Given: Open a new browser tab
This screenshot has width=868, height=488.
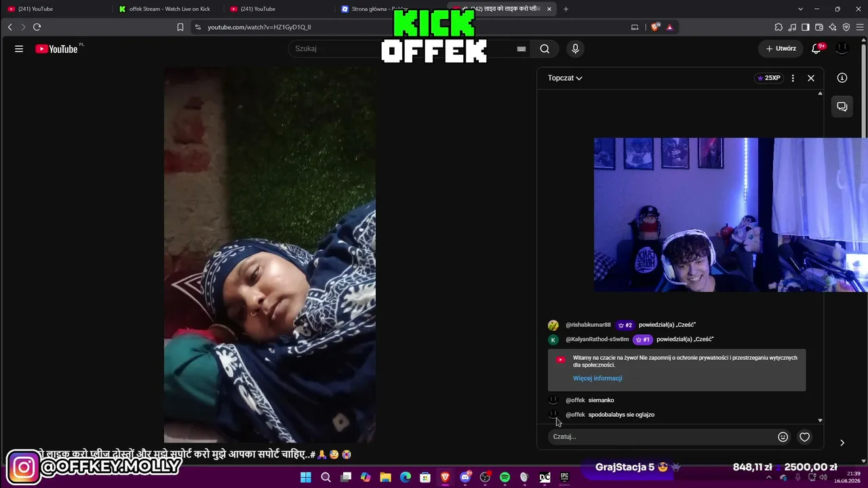Looking at the screenshot, I should 566,9.
